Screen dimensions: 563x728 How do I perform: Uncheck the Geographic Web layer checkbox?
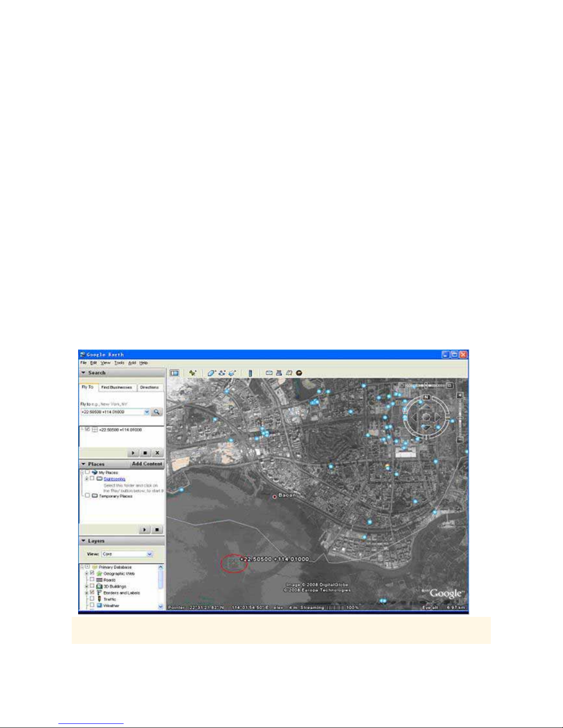(92, 573)
